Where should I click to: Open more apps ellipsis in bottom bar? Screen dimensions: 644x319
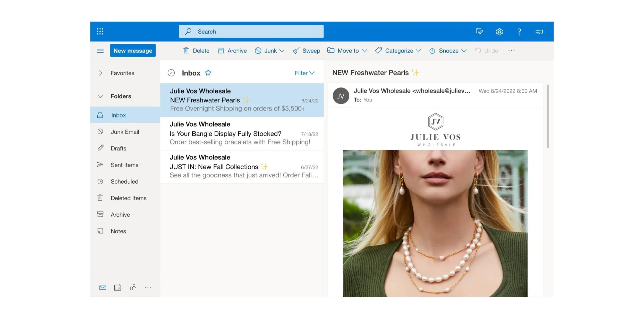click(x=148, y=288)
